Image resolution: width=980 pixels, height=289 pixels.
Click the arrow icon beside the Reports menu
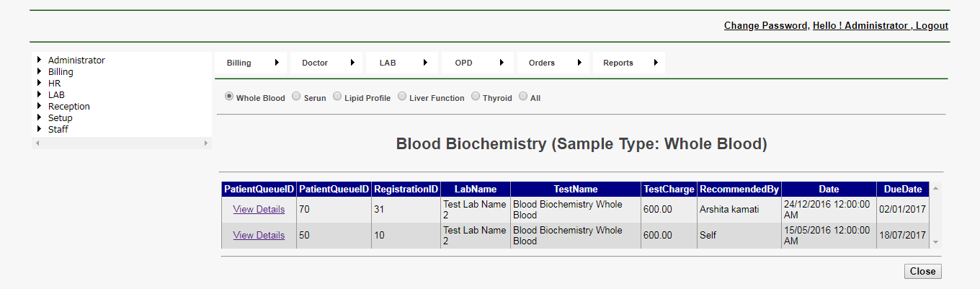tap(656, 63)
